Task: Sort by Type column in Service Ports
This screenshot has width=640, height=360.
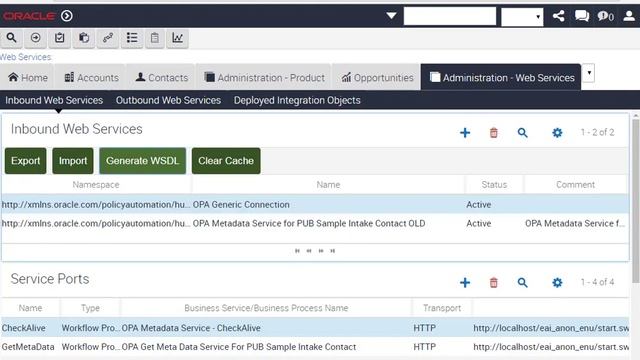Action: pyautogui.click(x=90, y=308)
